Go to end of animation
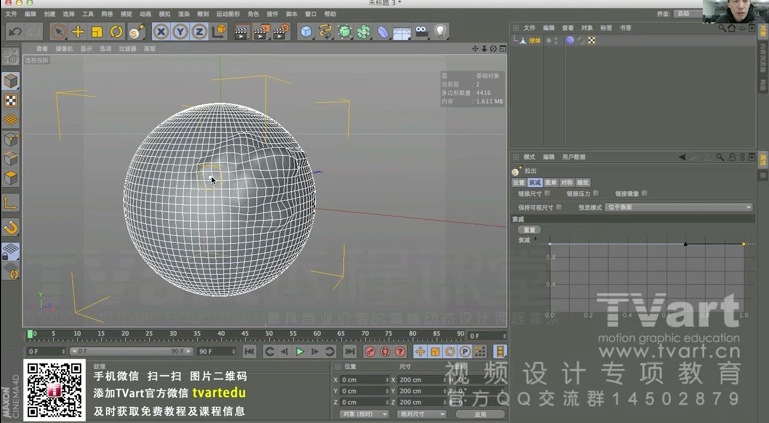 (x=350, y=351)
